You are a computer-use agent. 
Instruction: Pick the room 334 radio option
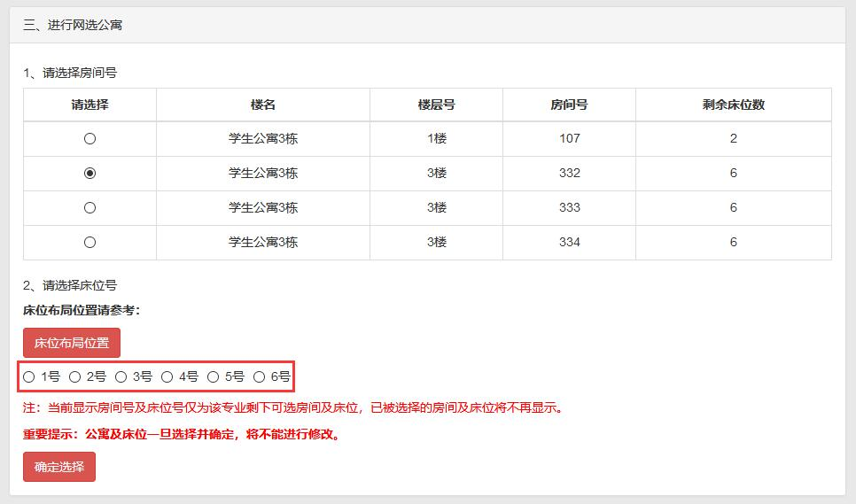(89, 243)
